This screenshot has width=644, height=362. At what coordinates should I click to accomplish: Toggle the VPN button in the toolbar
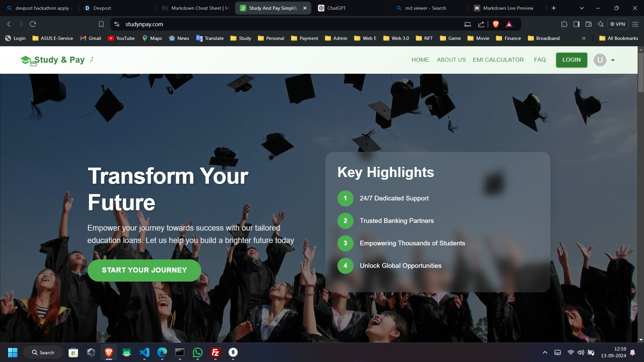(618, 24)
